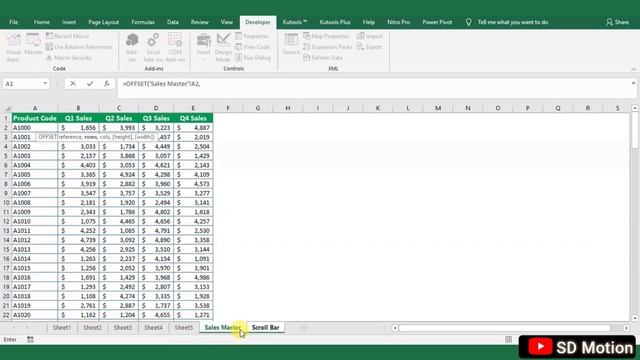640x360 pixels.
Task: Open the Insert Function dialog
Action: click(x=107, y=84)
